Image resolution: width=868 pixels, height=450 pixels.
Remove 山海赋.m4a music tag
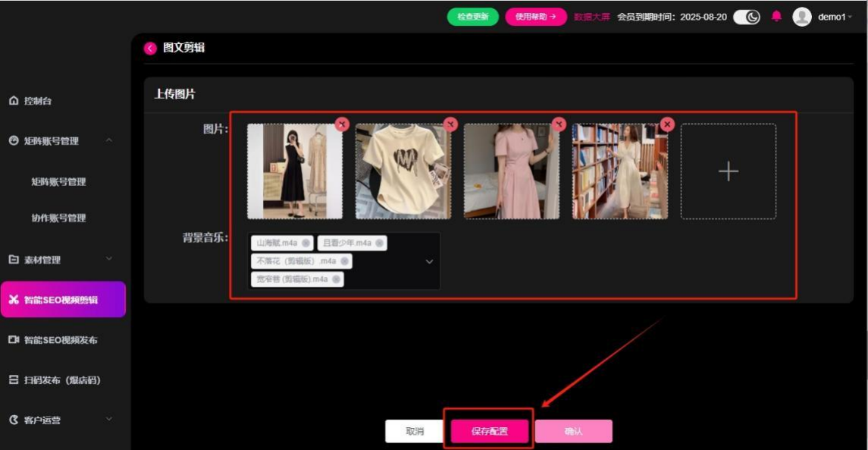point(306,243)
